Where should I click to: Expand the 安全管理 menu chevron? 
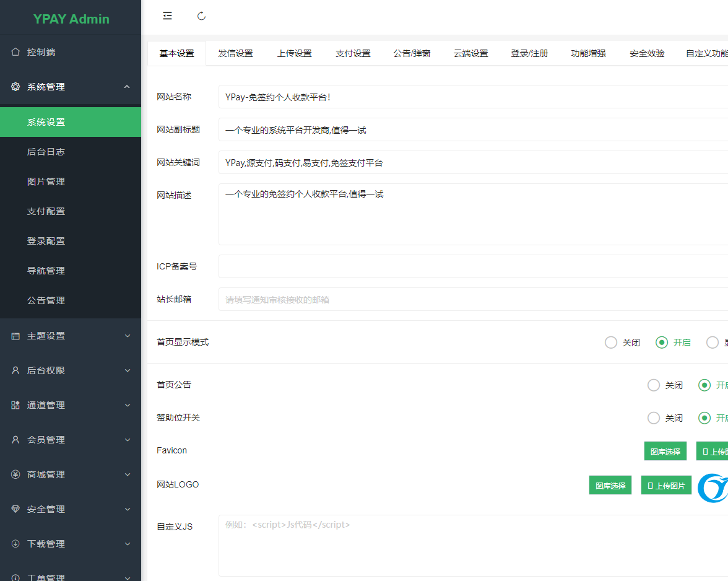click(x=128, y=509)
